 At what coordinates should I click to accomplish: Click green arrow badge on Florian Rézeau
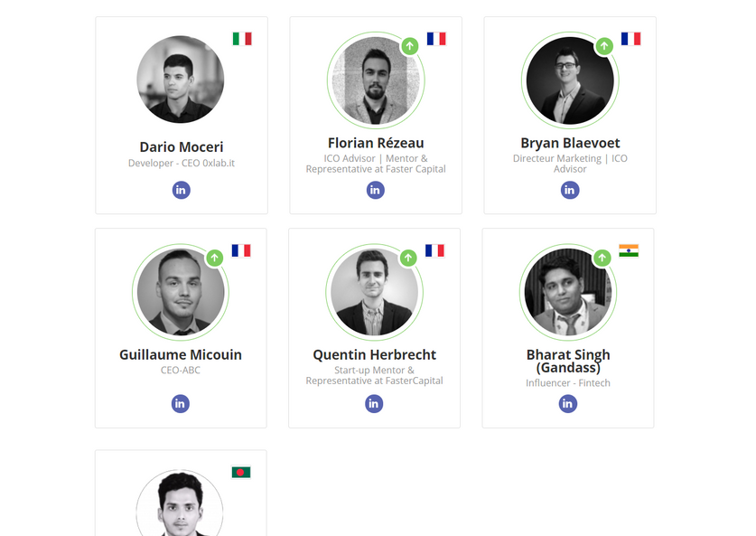409,45
